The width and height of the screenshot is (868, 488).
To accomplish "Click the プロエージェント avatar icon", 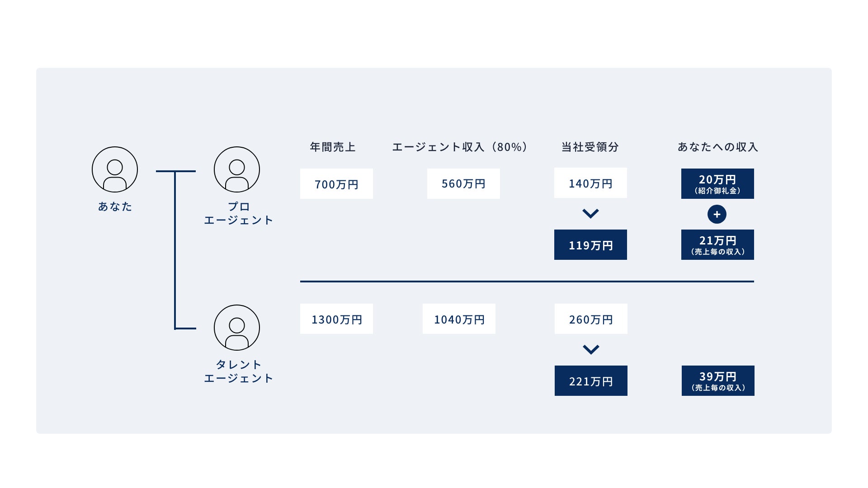I will (237, 169).
